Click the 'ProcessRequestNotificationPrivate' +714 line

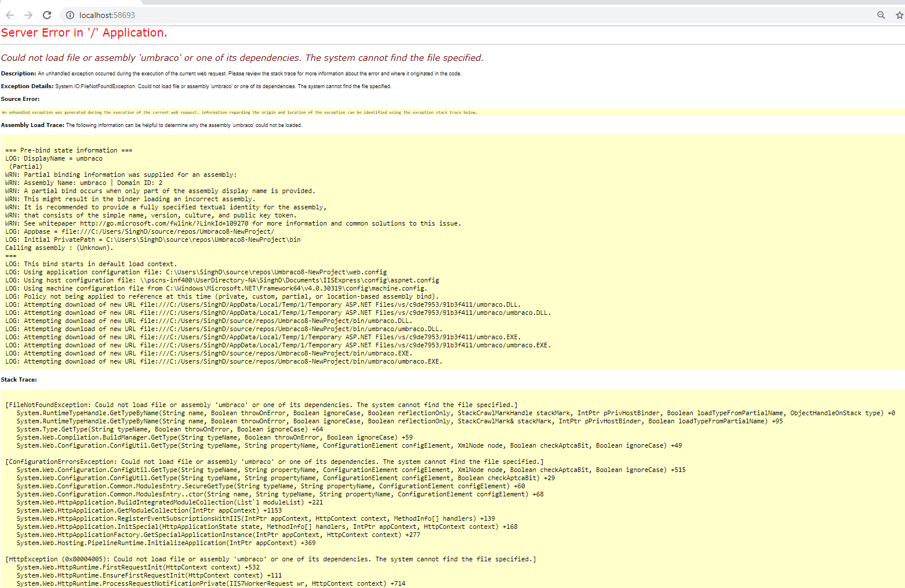(x=211, y=584)
